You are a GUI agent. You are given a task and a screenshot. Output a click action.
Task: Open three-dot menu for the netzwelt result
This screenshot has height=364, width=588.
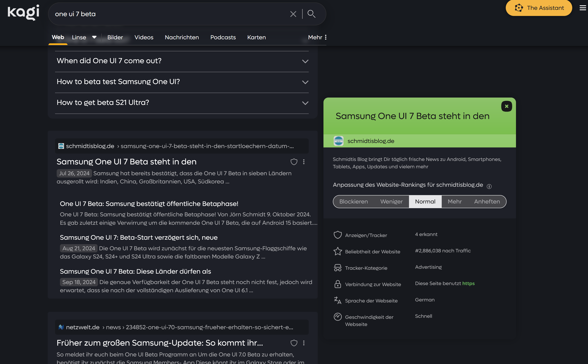point(304,343)
